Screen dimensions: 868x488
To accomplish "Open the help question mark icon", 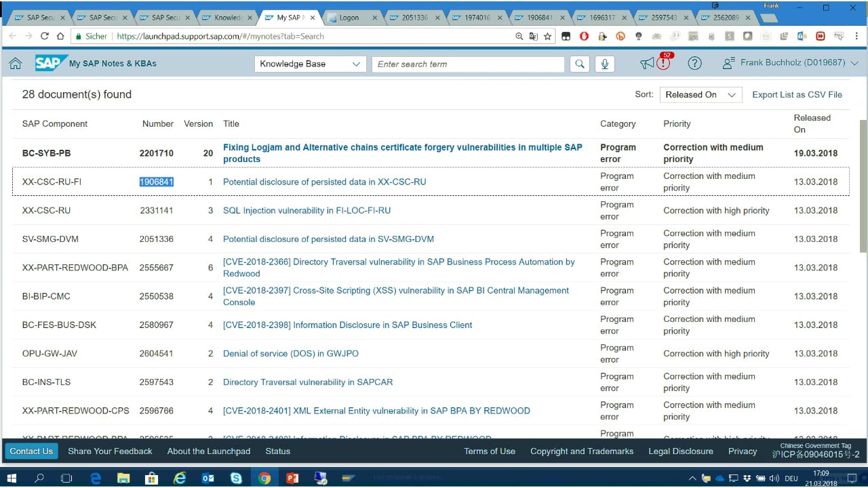I will 694,64.
